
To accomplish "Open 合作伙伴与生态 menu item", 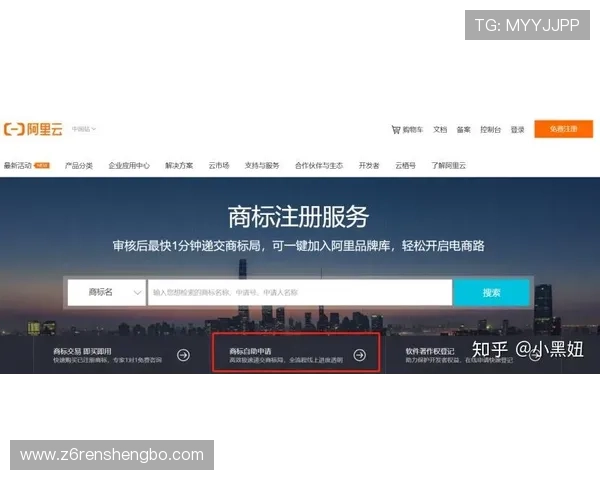I will [x=319, y=165].
